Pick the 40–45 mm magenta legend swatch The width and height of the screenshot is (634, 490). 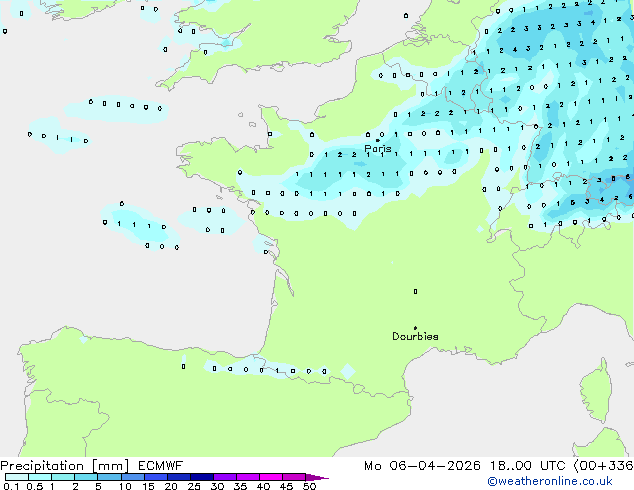pyautogui.click(x=271, y=477)
